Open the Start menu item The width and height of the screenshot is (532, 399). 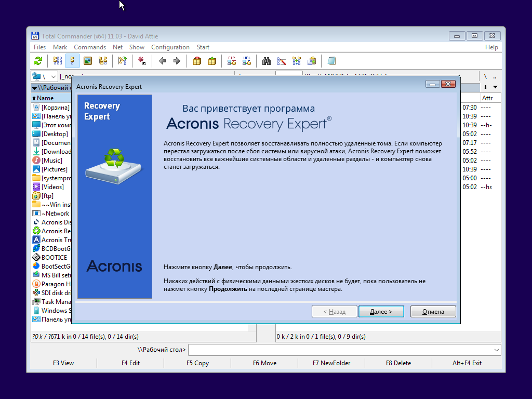pyautogui.click(x=203, y=47)
